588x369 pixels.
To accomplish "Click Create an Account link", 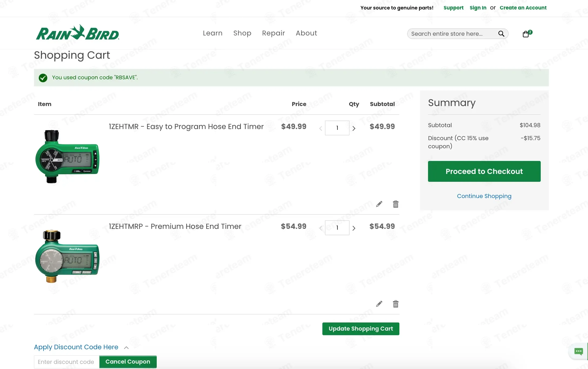I will 523,8.
